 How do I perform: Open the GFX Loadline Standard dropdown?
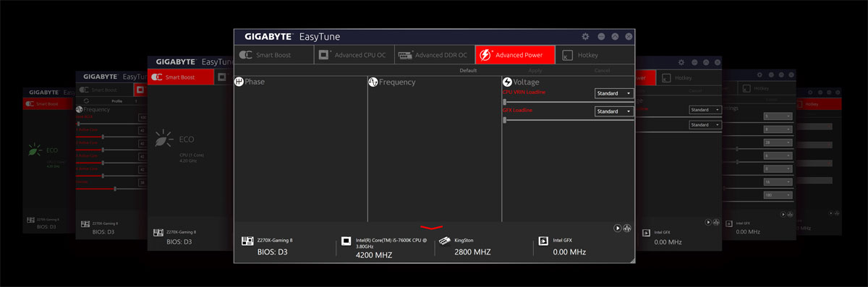pos(614,111)
